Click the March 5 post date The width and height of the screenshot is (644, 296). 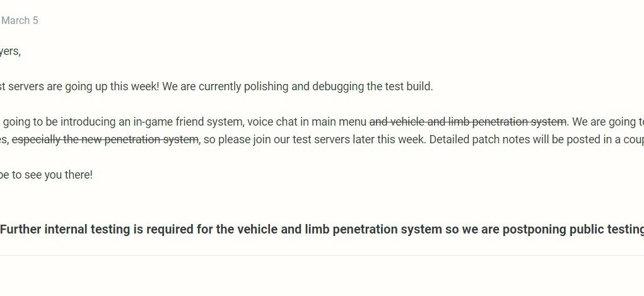click(x=20, y=21)
